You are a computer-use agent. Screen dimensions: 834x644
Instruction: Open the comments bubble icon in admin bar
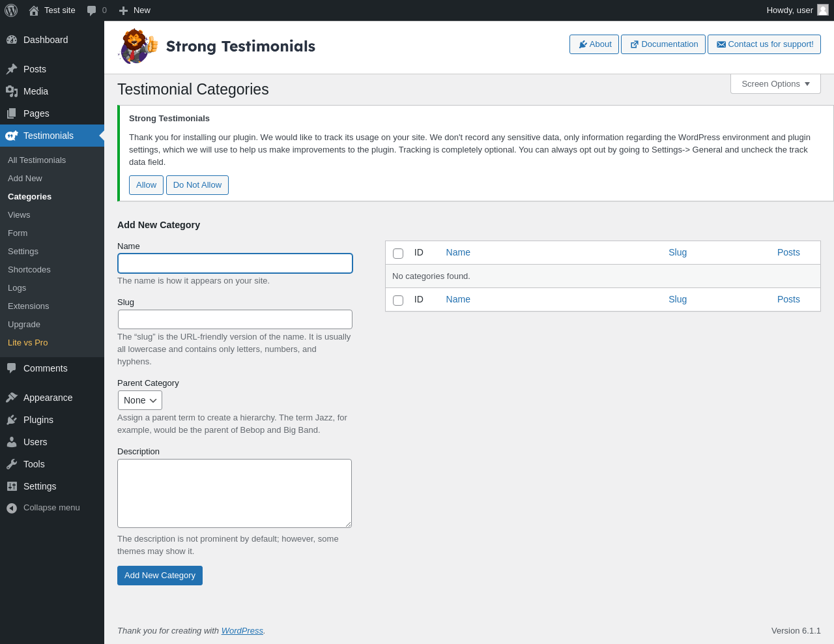click(92, 10)
